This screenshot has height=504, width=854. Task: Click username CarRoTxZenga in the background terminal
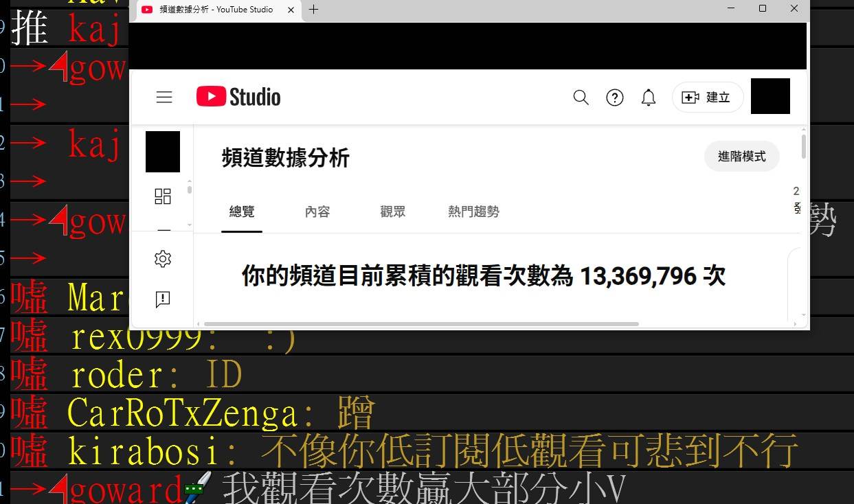(x=183, y=413)
